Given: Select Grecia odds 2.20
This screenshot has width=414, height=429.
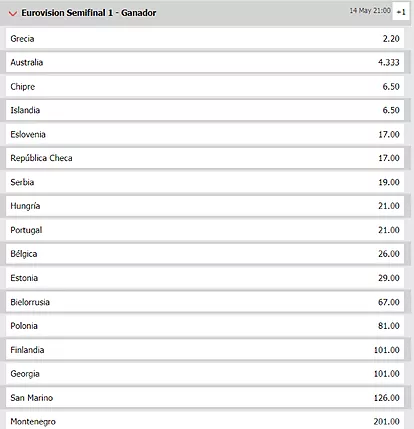Looking at the screenshot, I should click(205, 39).
